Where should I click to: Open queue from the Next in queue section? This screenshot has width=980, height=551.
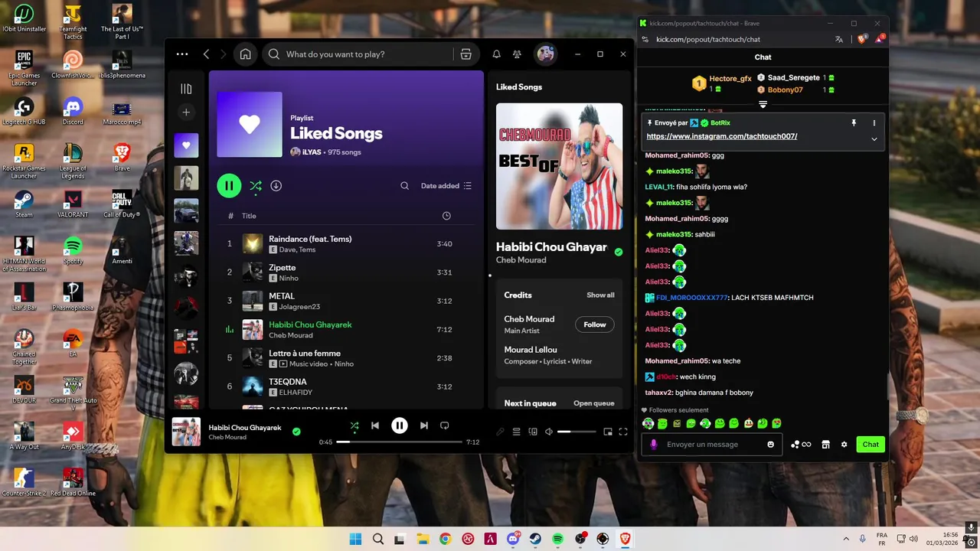click(594, 403)
